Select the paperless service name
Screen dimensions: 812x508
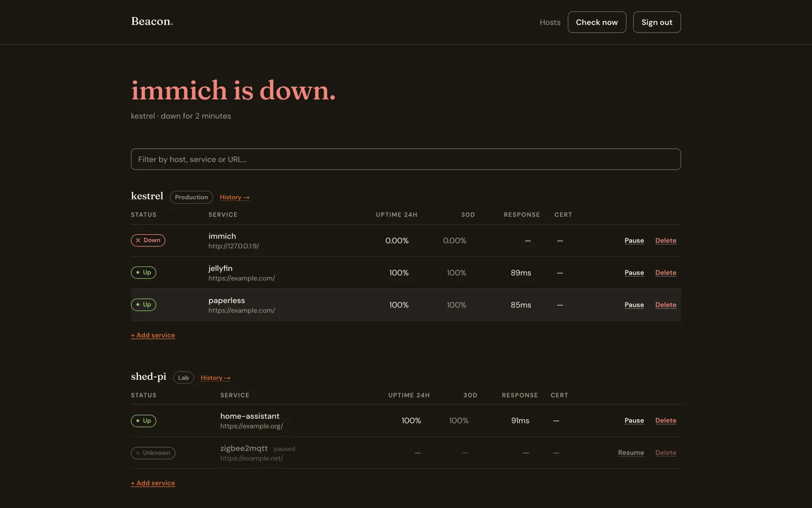point(227,300)
